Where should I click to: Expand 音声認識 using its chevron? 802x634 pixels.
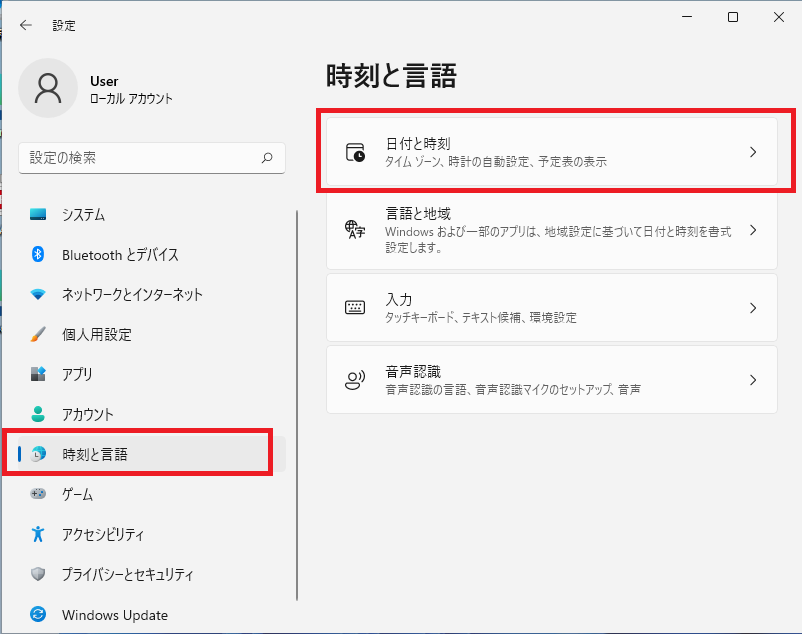[753, 380]
